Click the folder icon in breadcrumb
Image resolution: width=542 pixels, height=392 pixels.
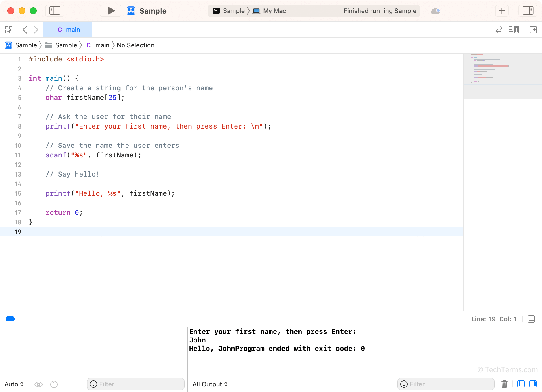pos(49,45)
